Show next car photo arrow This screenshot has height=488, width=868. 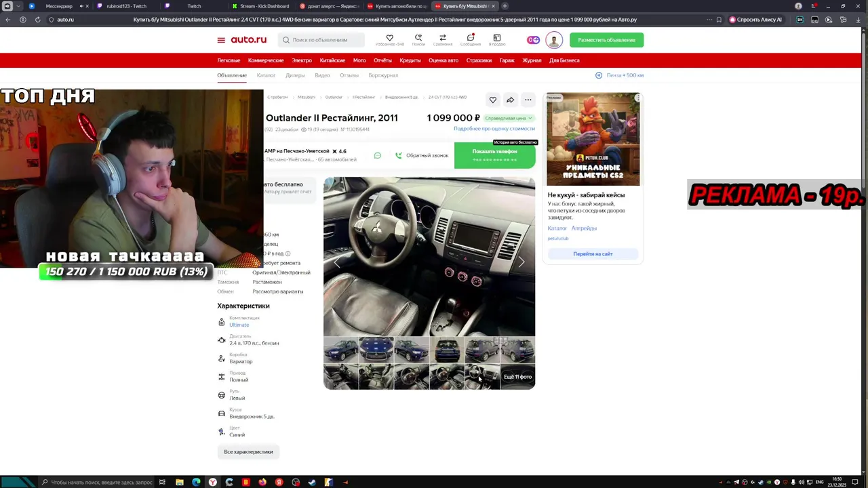521,262
